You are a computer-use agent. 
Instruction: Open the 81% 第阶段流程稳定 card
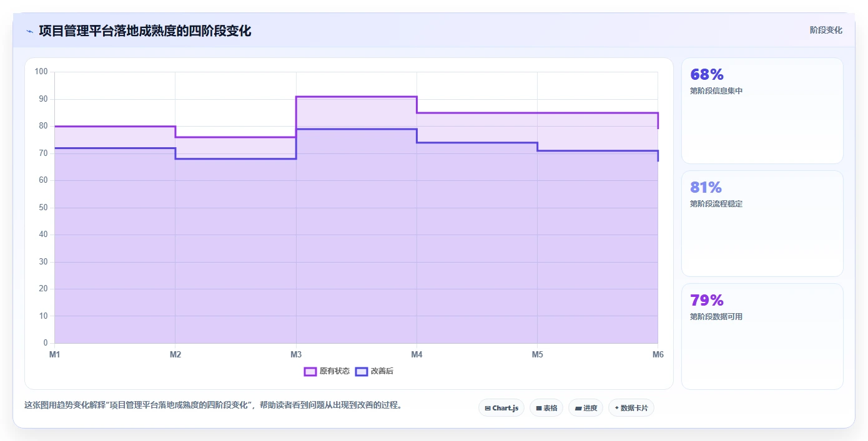click(762, 224)
